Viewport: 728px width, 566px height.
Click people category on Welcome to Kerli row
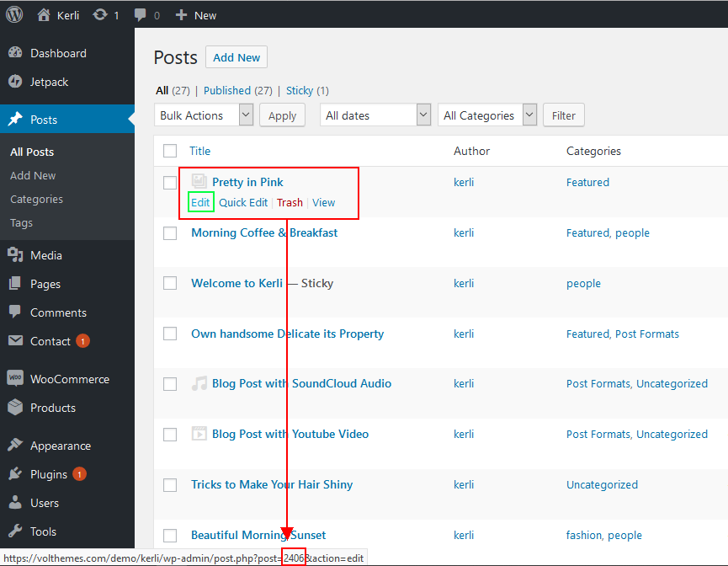[583, 284]
